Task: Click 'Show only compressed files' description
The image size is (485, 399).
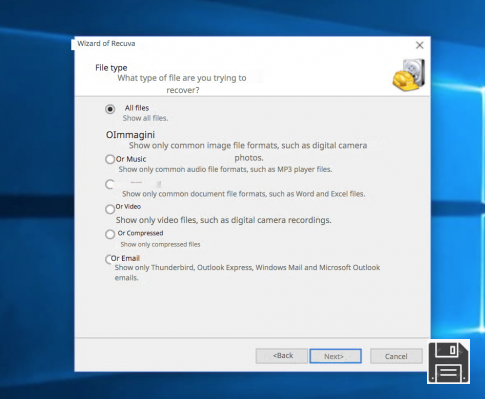Action: tap(160, 244)
